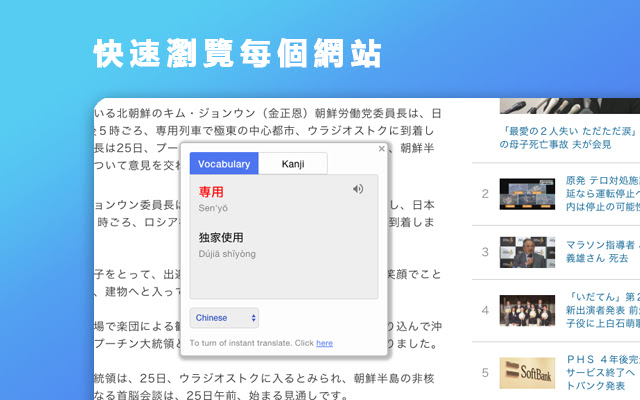The height and width of the screenshot is (400, 640).
Task: Switch to the Kanji tab
Action: [x=293, y=164]
